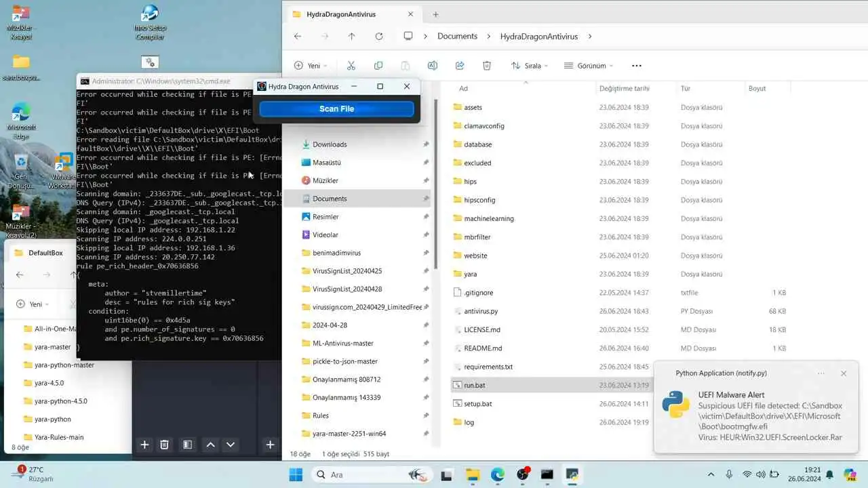Open Masaüstü in the navigation pane
Screen dimensions: 868x488
[x=326, y=163]
